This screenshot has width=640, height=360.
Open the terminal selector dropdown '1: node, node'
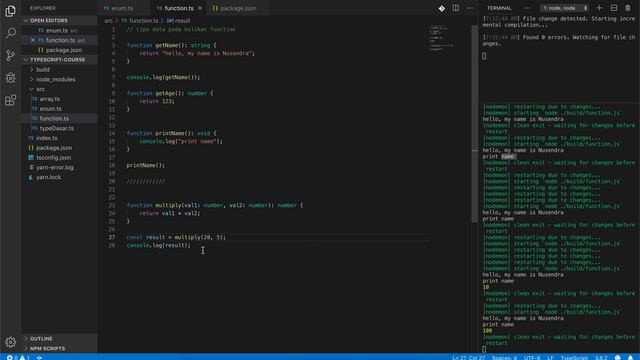pyautogui.click(x=564, y=8)
